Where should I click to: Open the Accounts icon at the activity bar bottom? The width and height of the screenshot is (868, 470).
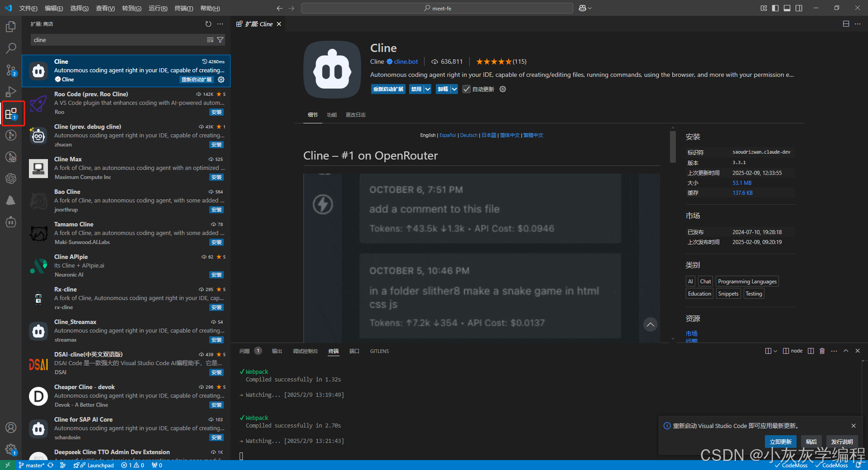(x=11, y=428)
